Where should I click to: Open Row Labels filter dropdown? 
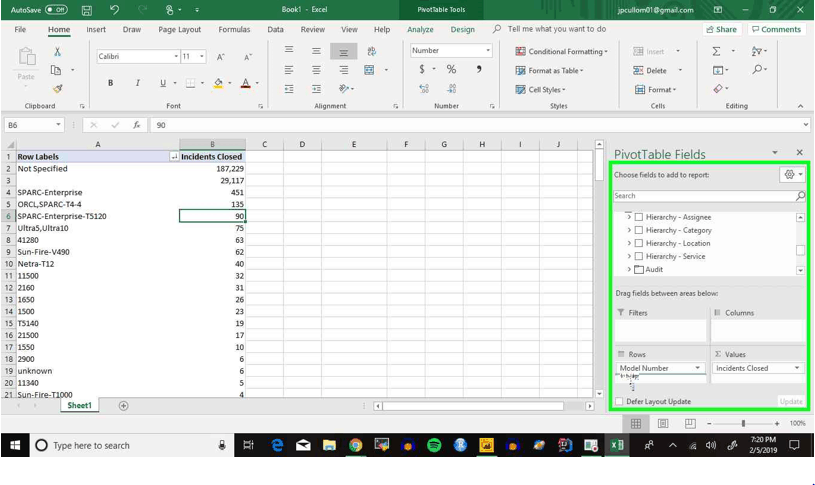tap(174, 156)
